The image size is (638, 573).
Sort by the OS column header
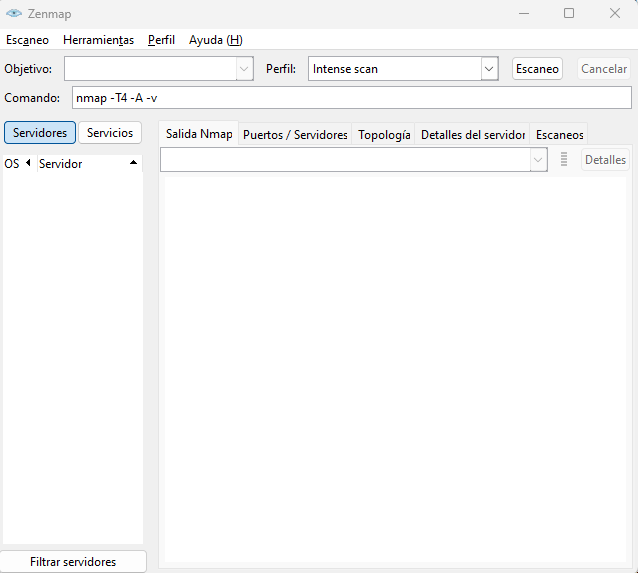(x=19, y=164)
